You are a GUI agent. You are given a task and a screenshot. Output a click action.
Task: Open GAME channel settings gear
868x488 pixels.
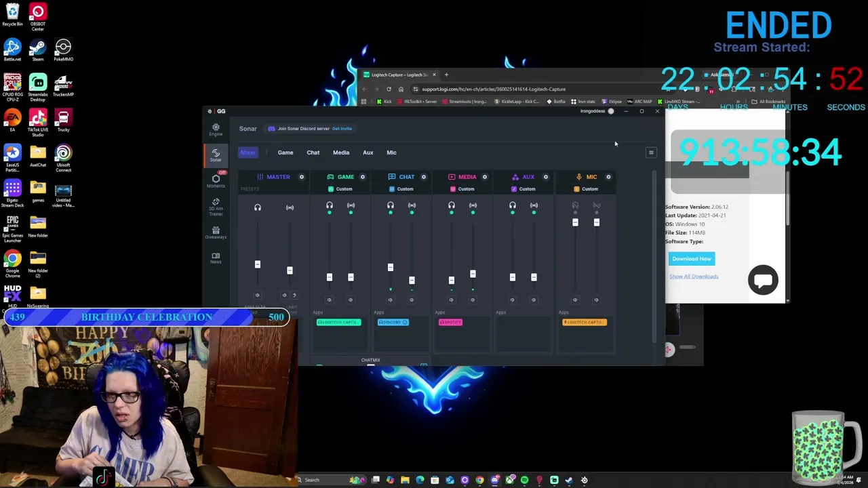(x=363, y=177)
